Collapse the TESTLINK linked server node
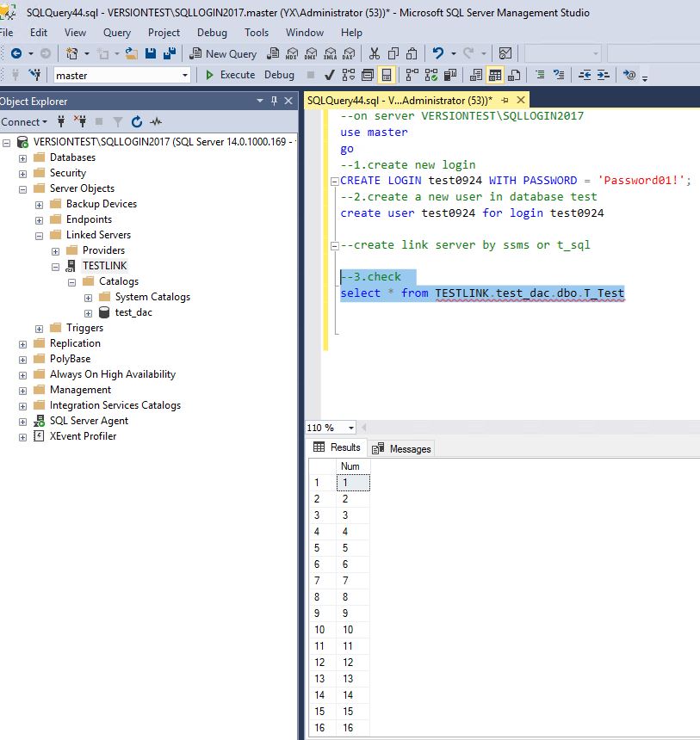 pyautogui.click(x=56, y=266)
